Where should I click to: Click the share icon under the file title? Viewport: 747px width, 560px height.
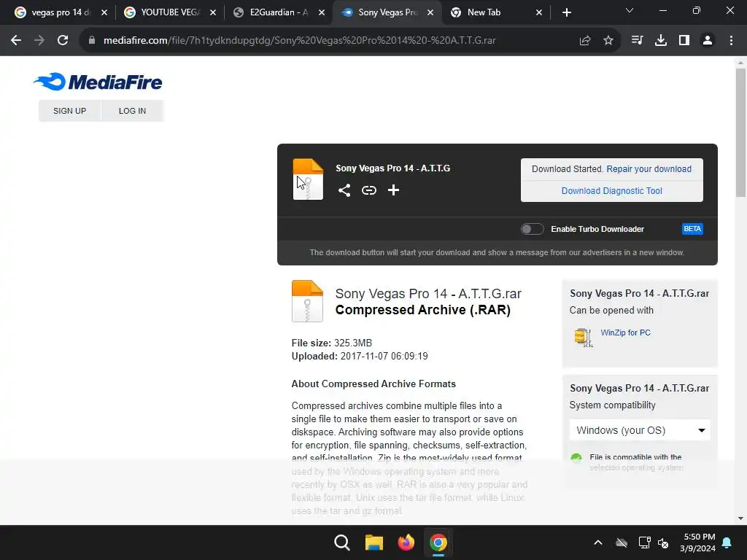pyautogui.click(x=344, y=190)
